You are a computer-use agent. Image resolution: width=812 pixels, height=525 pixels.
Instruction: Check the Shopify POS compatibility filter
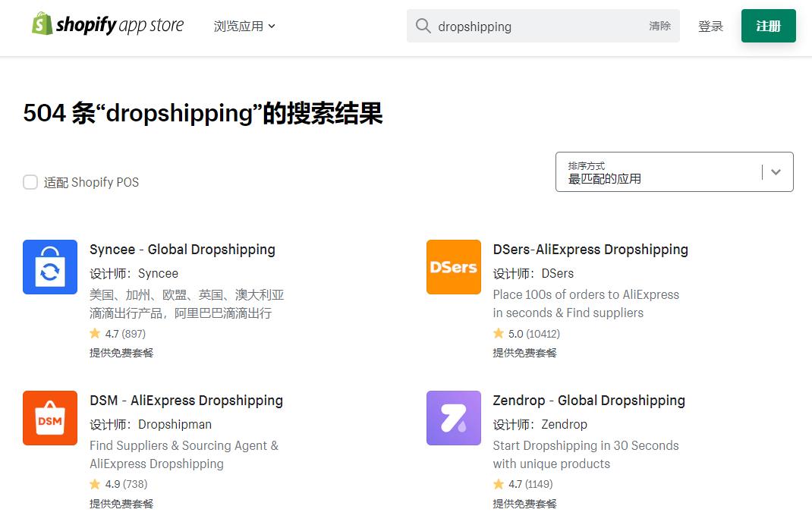[30, 182]
